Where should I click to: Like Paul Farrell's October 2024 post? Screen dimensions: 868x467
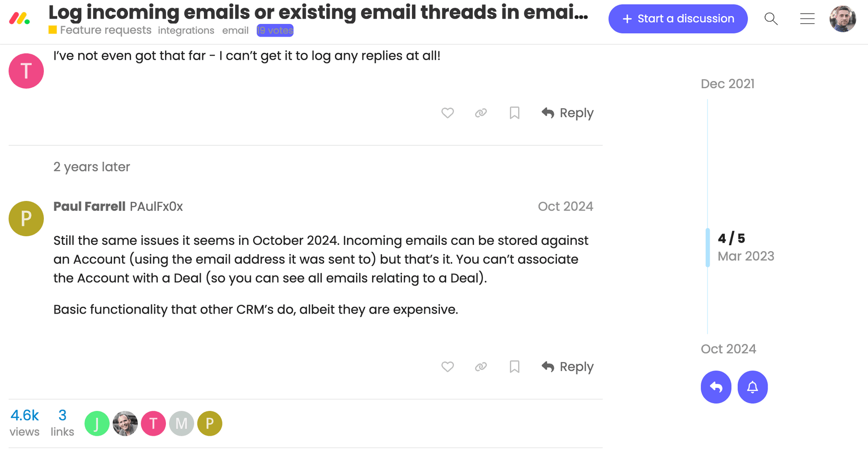(448, 367)
